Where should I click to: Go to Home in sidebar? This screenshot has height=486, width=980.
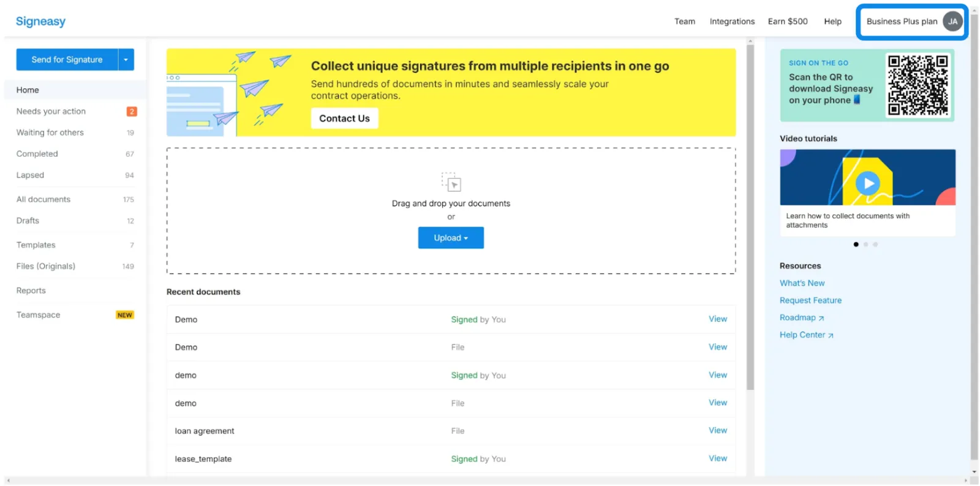click(75, 90)
